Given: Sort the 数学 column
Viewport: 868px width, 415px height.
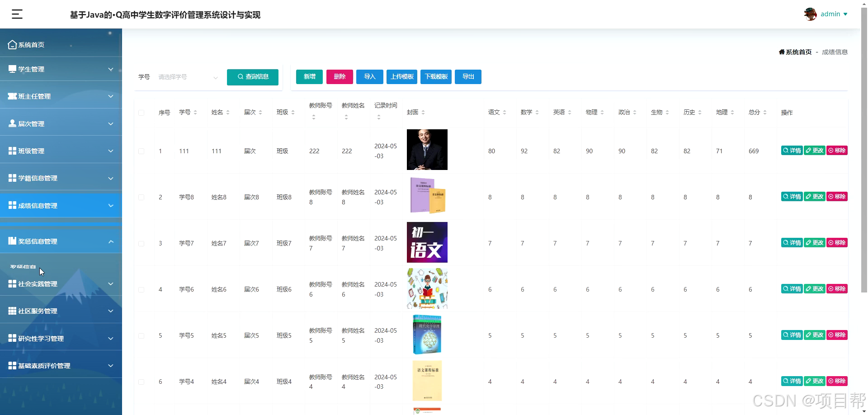Looking at the screenshot, I should (537, 113).
